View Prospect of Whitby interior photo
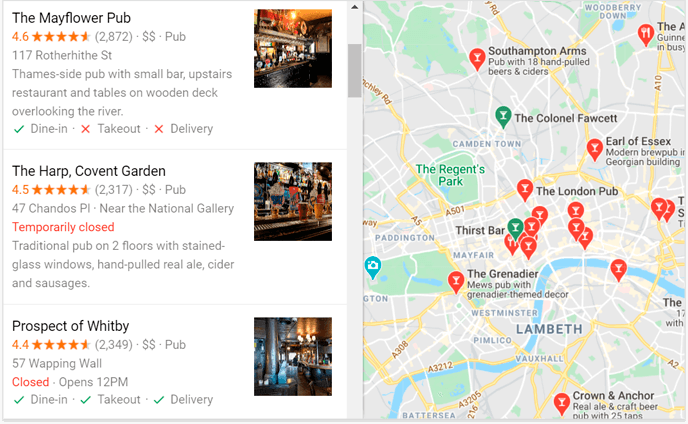 (293, 356)
